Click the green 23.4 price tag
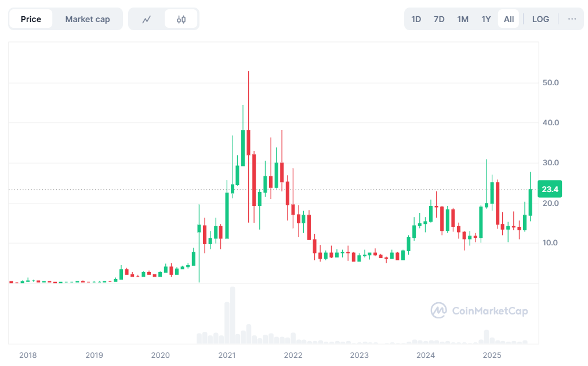The height and width of the screenshot is (366, 588). click(549, 189)
